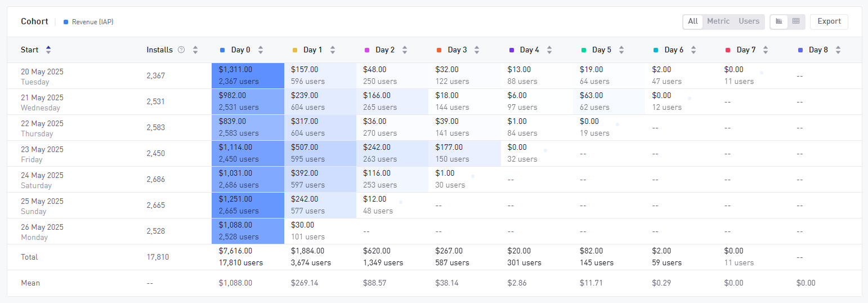The height and width of the screenshot is (303, 868).
Task: Sort by Day 1 revenue
Action: (x=333, y=50)
